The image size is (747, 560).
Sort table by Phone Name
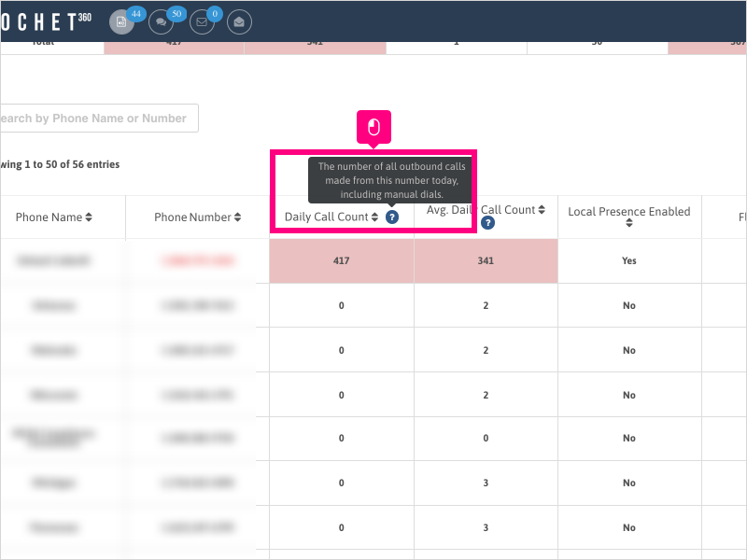(88, 217)
